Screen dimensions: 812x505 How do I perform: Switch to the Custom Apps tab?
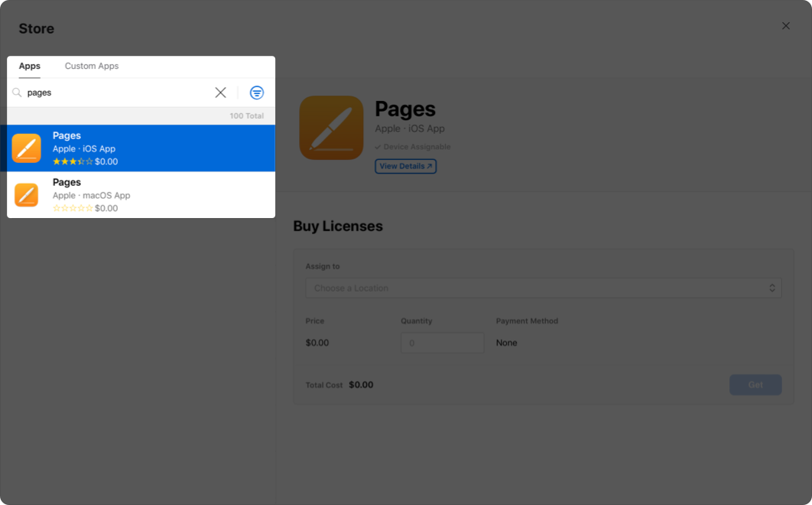pyautogui.click(x=92, y=67)
